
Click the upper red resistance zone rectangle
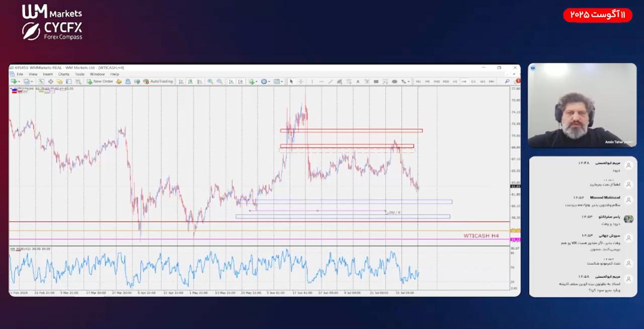pos(351,131)
